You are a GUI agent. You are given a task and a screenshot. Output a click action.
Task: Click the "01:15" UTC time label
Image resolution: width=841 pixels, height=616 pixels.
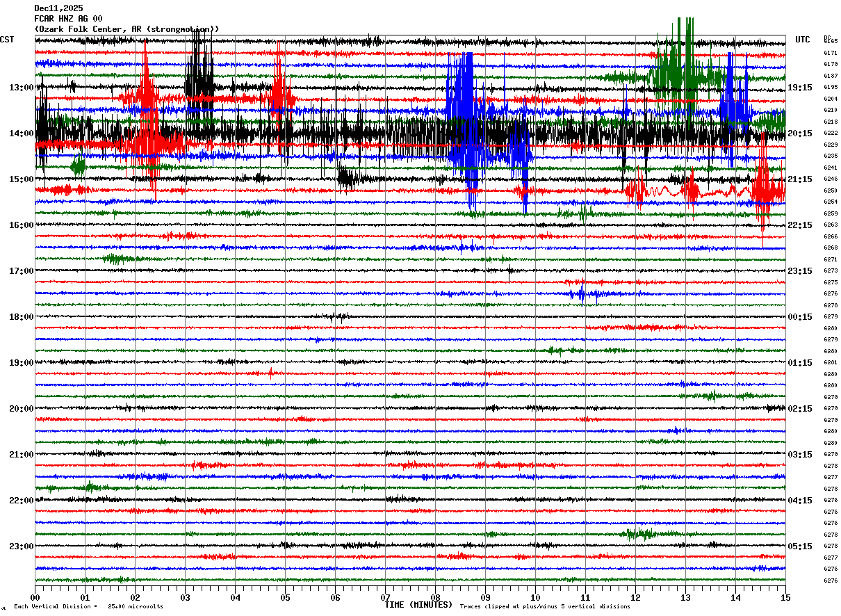tap(800, 363)
